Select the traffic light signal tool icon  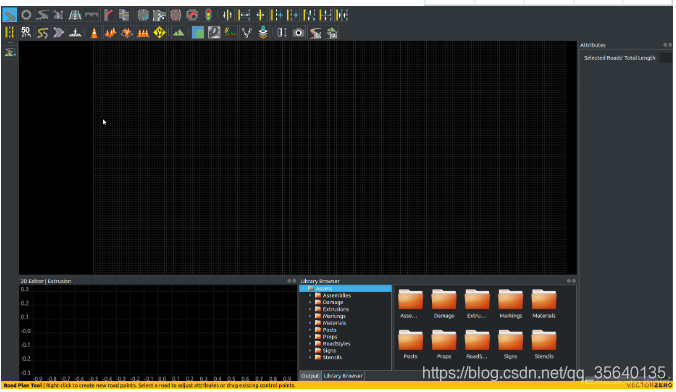pos(208,15)
